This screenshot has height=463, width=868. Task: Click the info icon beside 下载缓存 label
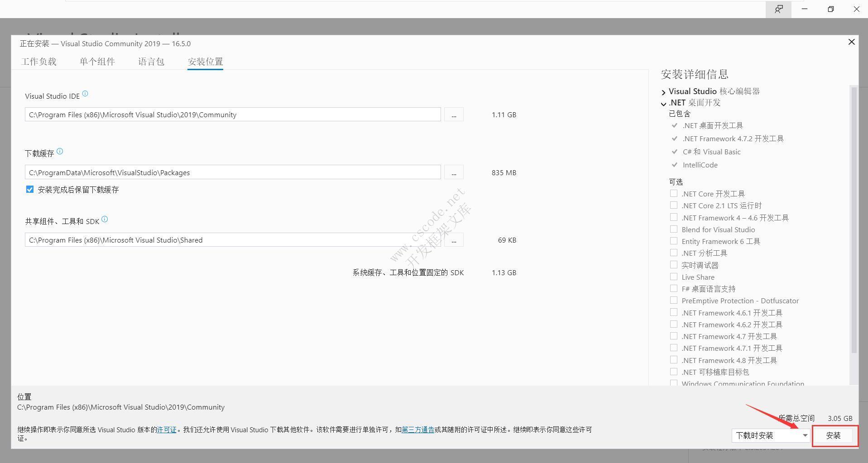(60, 151)
